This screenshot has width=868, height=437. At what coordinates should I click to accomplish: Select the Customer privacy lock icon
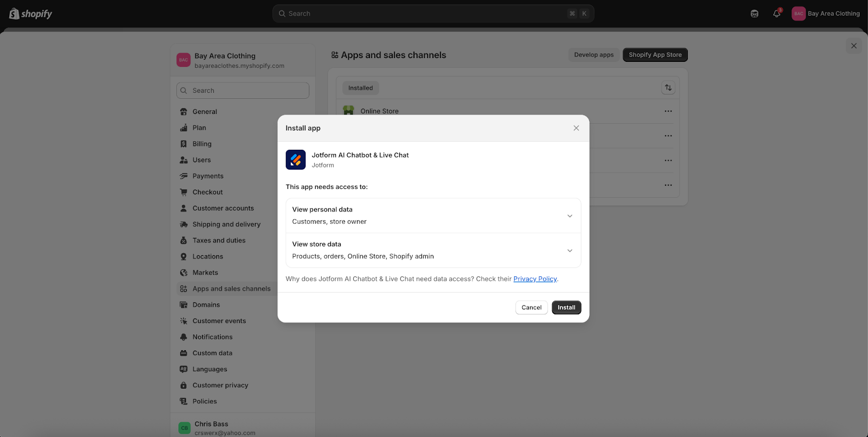tap(183, 385)
